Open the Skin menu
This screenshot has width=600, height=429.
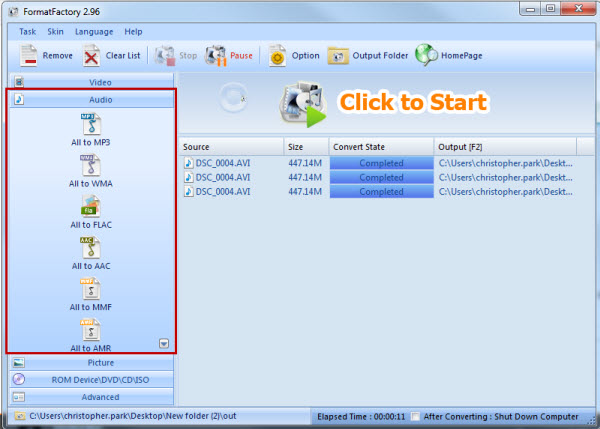pos(55,32)
